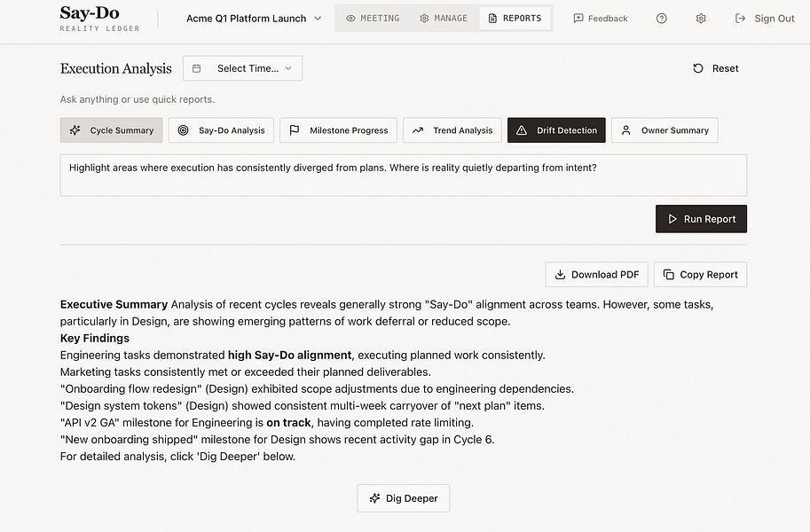Click the Run Report button
The height and width of the screenshot is (532, 810).
(701, 219)
